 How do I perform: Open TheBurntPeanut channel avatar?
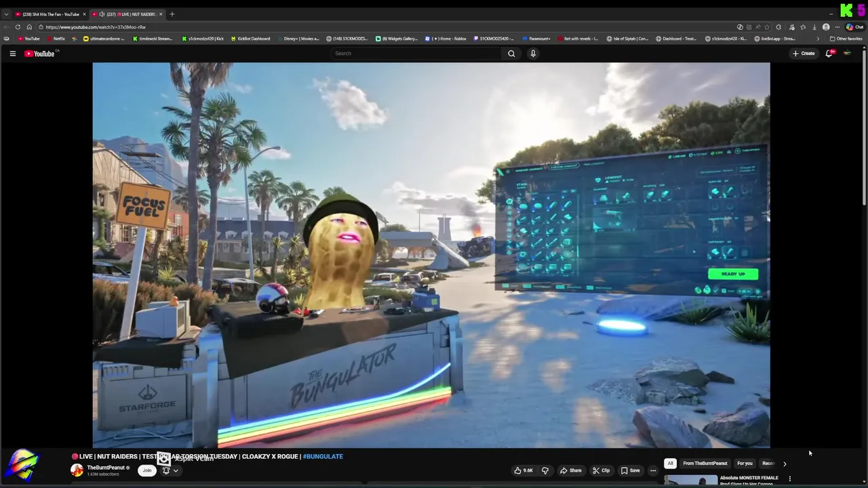[x=77, y=470]
